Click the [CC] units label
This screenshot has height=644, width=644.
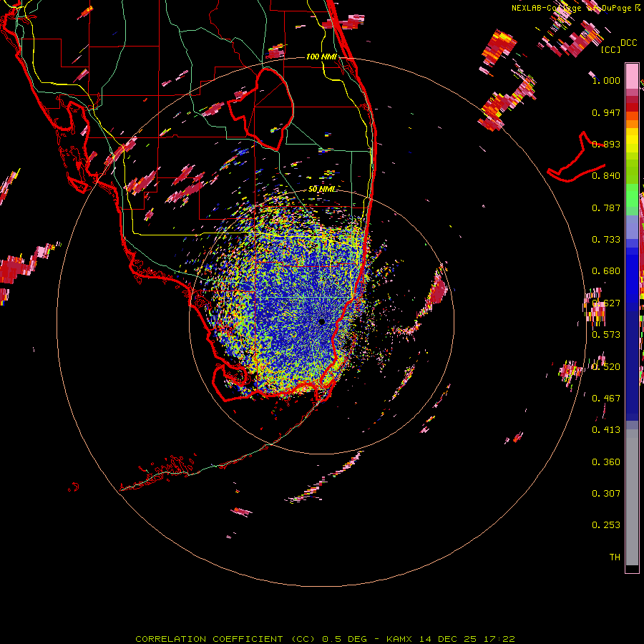tap(610, 49)
